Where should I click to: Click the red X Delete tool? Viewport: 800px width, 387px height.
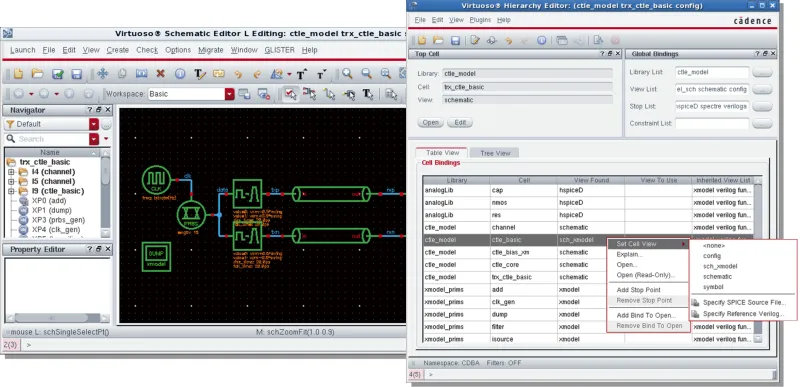[161, 74]
